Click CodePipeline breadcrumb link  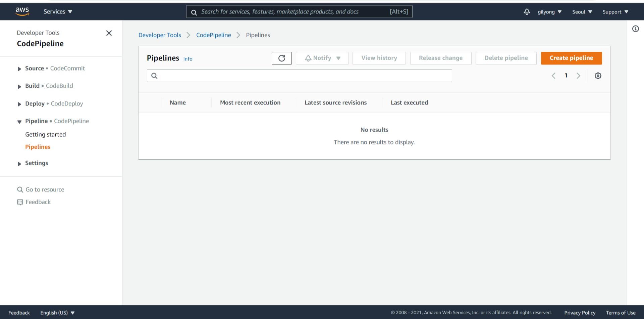214,35
